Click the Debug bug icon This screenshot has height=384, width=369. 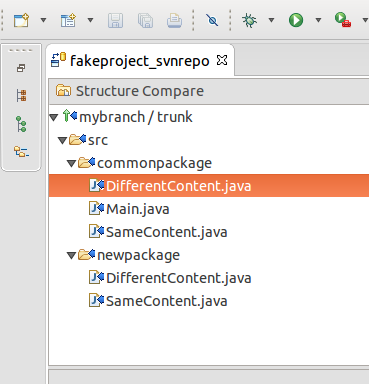[x=249, y=20]
